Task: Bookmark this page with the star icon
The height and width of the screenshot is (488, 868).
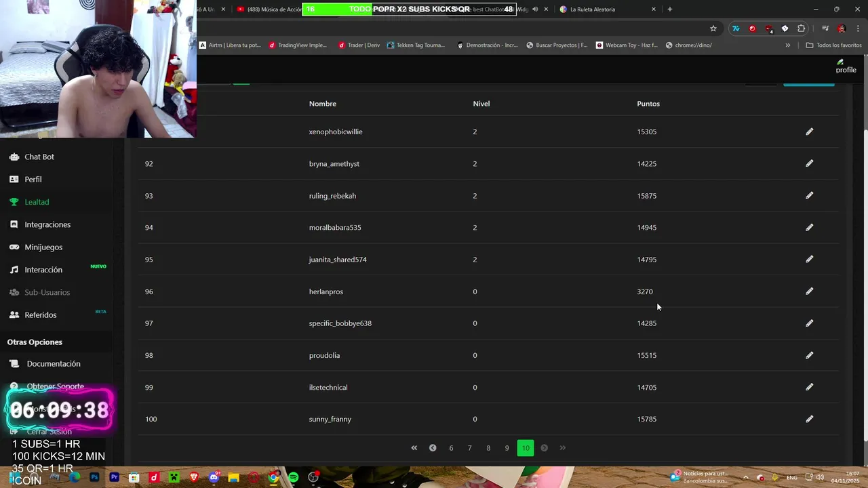Action: tap(713, 28)
